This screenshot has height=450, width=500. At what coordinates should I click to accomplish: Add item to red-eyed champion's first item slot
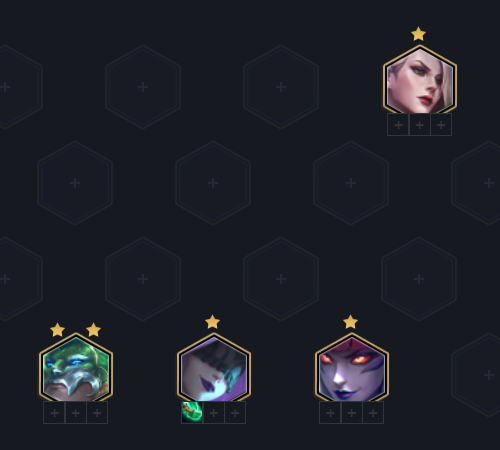[x=330, y=413]
